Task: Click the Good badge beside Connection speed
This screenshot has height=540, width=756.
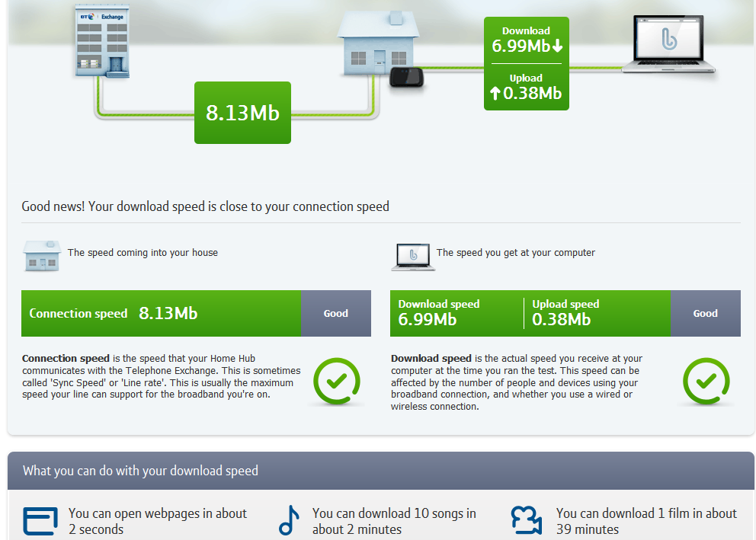Action: 336,313
